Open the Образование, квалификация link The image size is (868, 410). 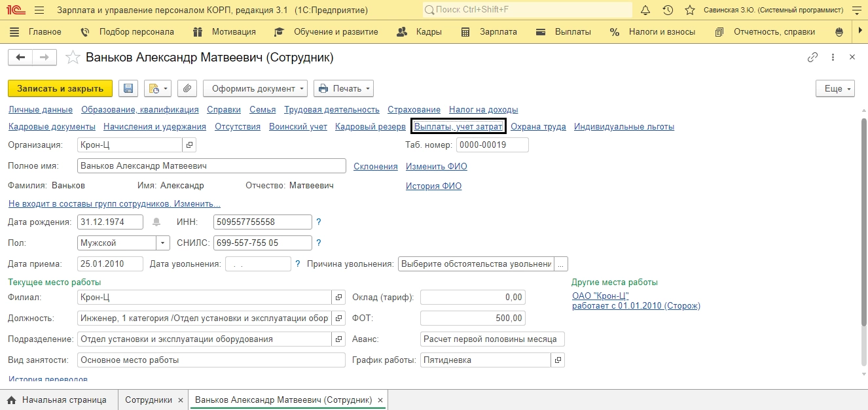140,109
